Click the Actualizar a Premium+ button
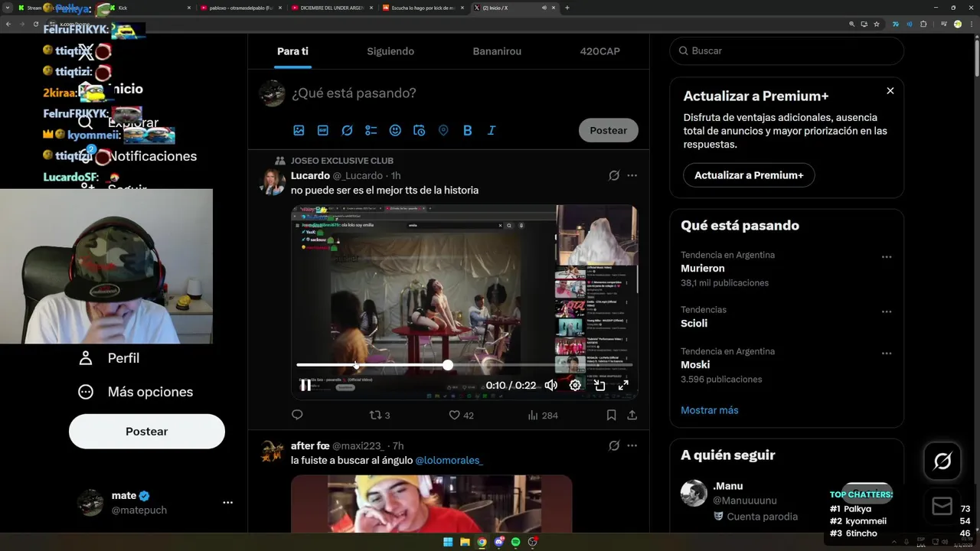Image resolution: width=980 pixels, height=551 pixels. 749,175
